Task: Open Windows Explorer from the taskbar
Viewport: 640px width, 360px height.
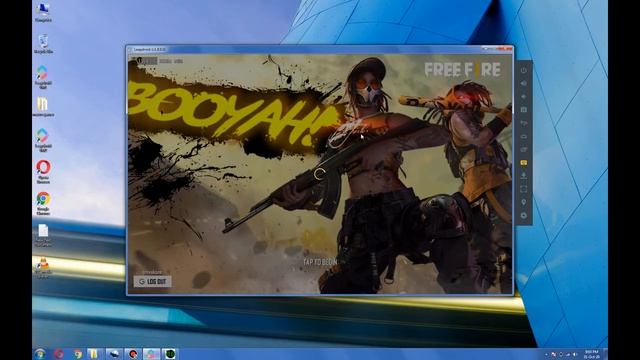Action: click(x=94, y=354)
